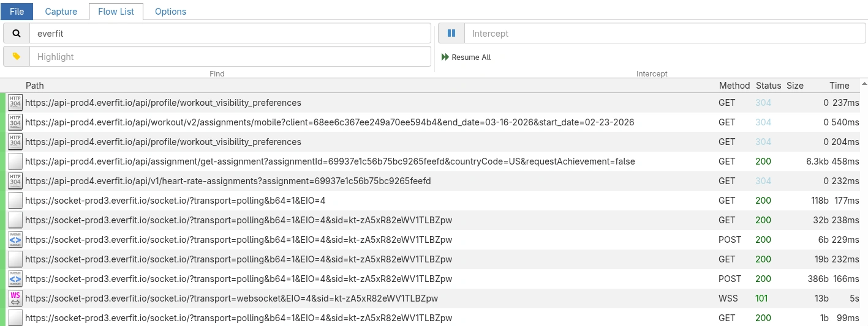Sort flows by the Time column

pyautogui.click(x=839, y=86)
